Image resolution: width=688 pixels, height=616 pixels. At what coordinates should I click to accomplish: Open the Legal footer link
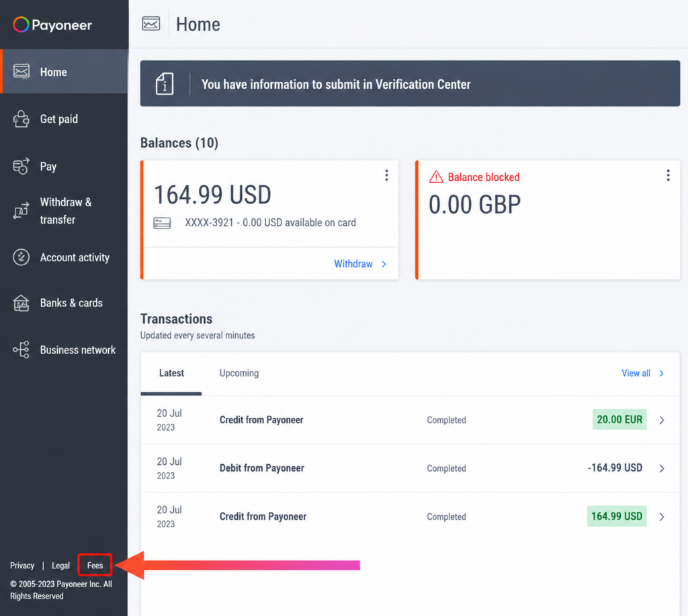pos(60,565)
